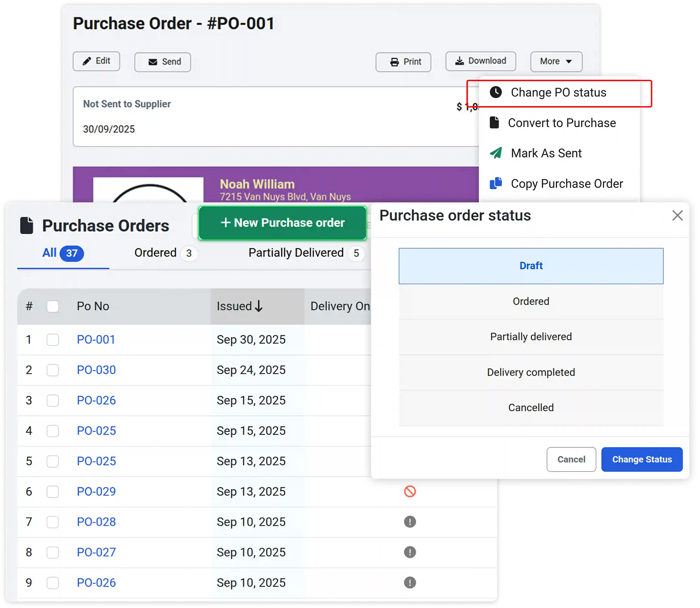The width and height of the screenshot is (700, 608).
Task: Click the Download icon
Action: [x=460, y=61]
